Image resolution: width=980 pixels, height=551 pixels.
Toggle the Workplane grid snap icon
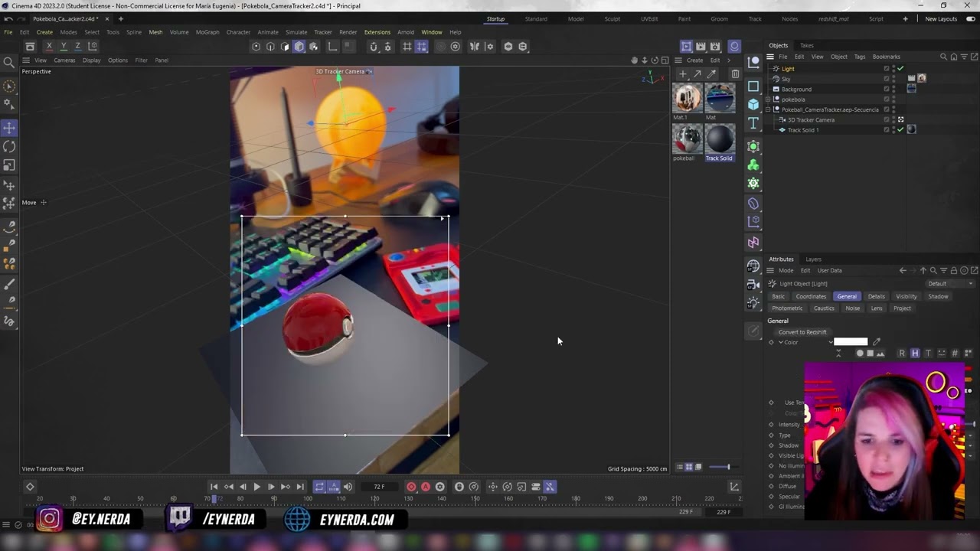point(407,47)
